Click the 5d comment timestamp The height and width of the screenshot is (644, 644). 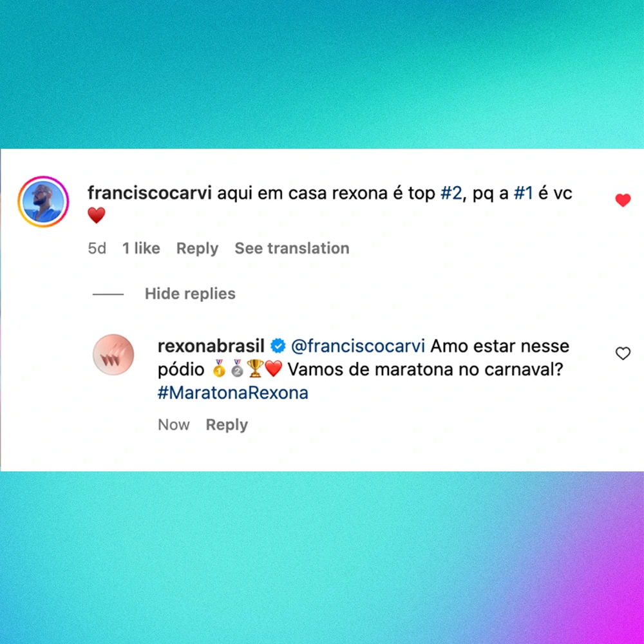coord(97,248)
